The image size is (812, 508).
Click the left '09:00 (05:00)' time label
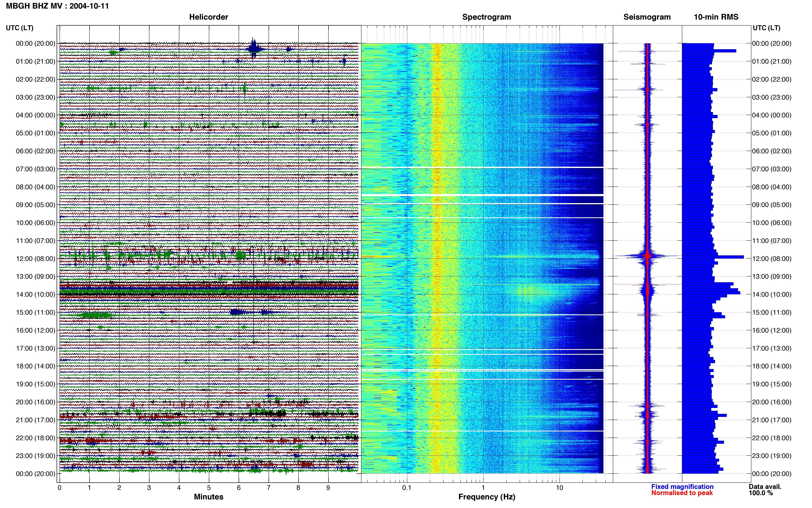point(36,205)
